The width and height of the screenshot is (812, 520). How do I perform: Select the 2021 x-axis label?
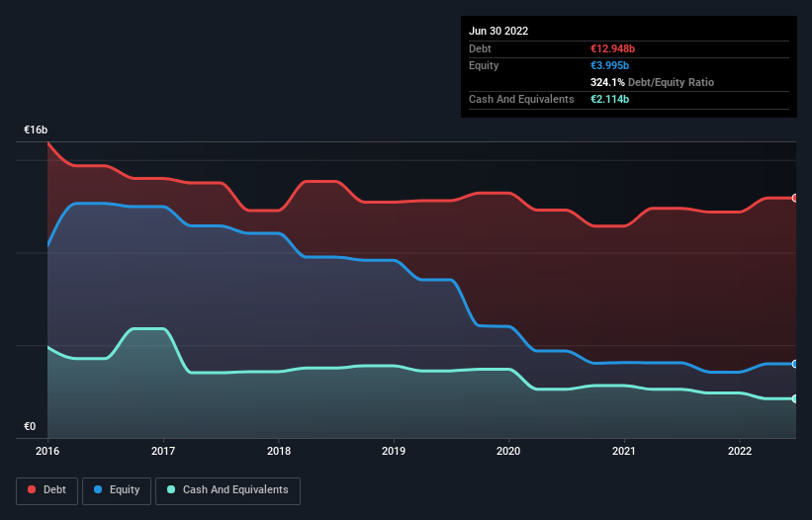(624, 451)
